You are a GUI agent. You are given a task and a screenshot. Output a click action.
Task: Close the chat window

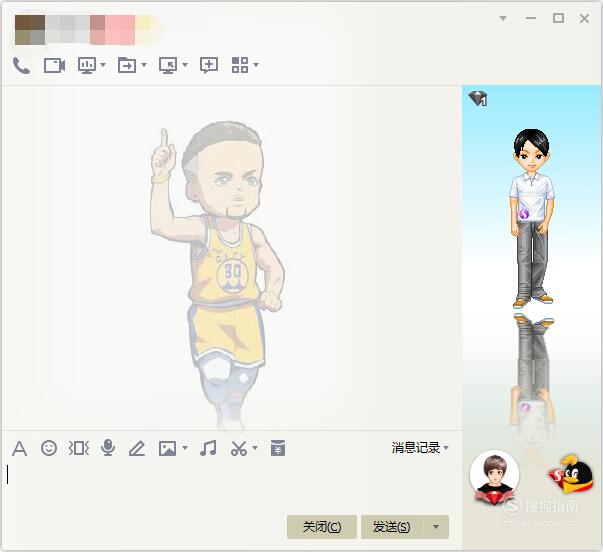[x=585, y=18]
